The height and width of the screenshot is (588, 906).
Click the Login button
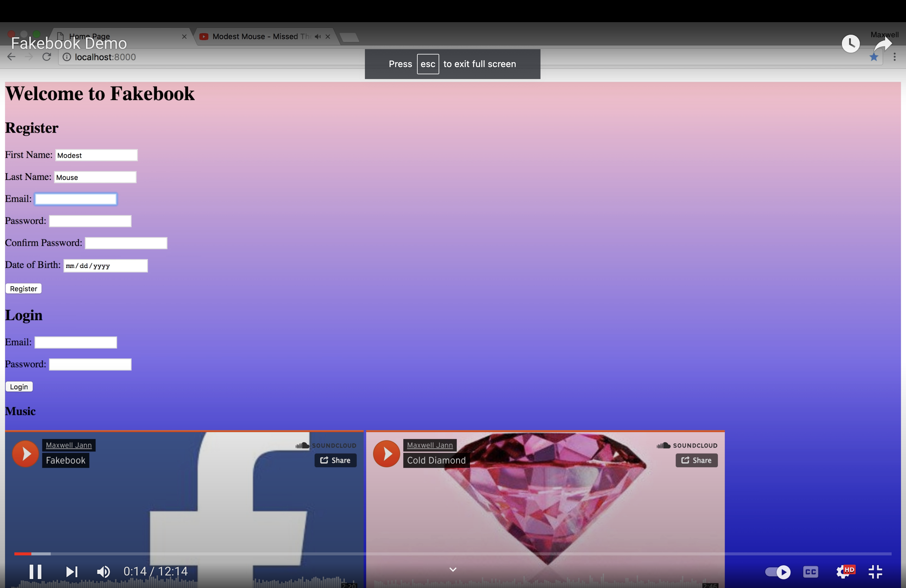click(x=19, y=387)
